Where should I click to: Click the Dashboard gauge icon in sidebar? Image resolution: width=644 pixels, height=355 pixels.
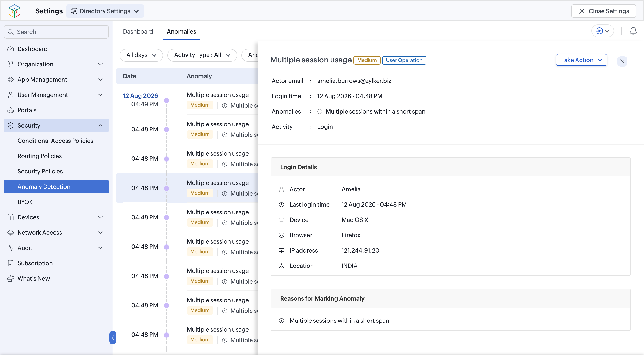point(10,49)
